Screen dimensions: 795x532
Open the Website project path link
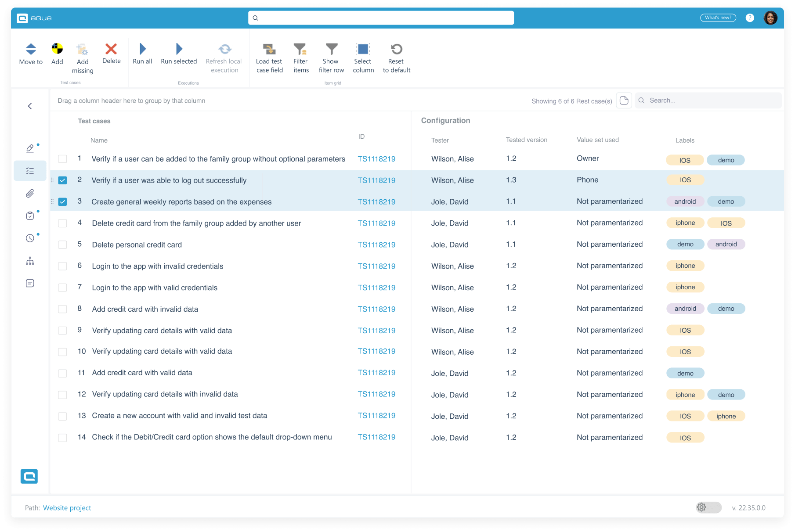[67, 508]
